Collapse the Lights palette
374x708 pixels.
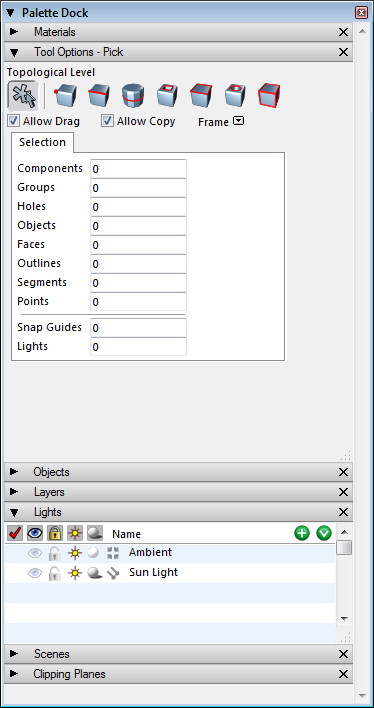click(14, 512)
